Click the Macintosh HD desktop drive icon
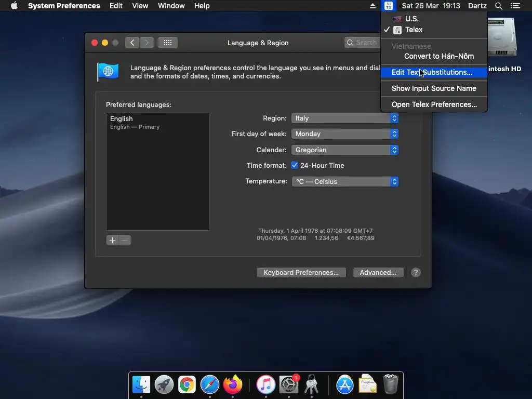 (x=503, y=37)
